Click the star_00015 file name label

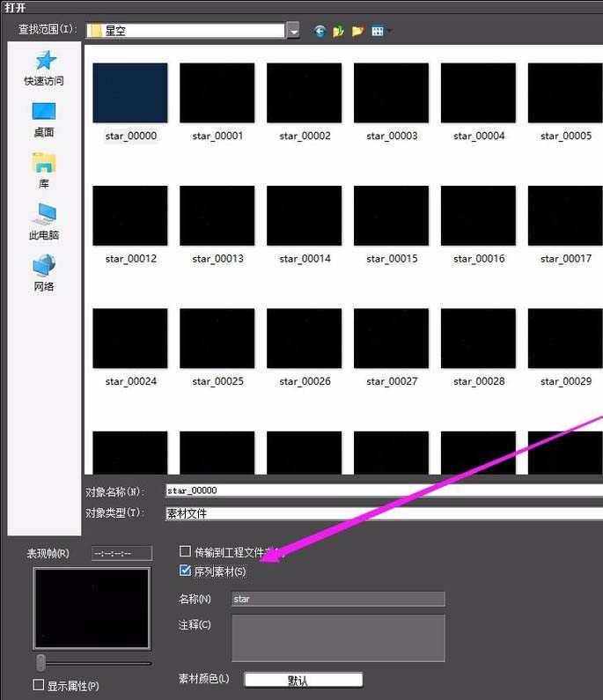click(392, 259)
